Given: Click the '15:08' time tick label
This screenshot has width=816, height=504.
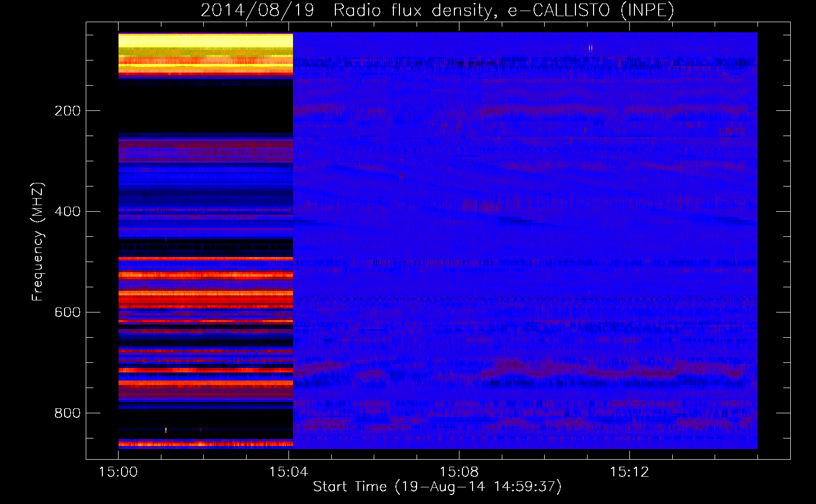Looking at the screenshot, I should click(459, 472).
